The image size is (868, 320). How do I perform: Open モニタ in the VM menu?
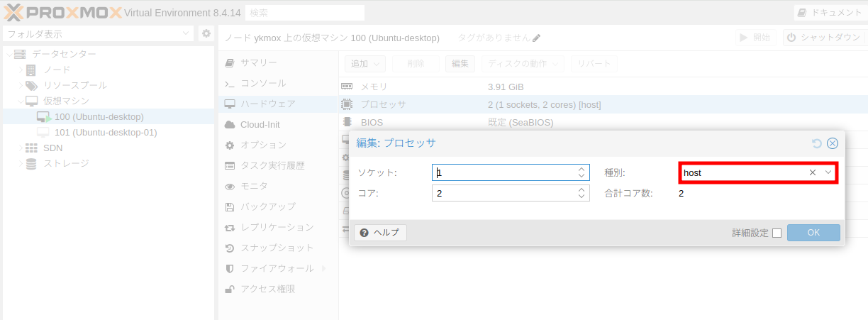click(x=278, y=186)
